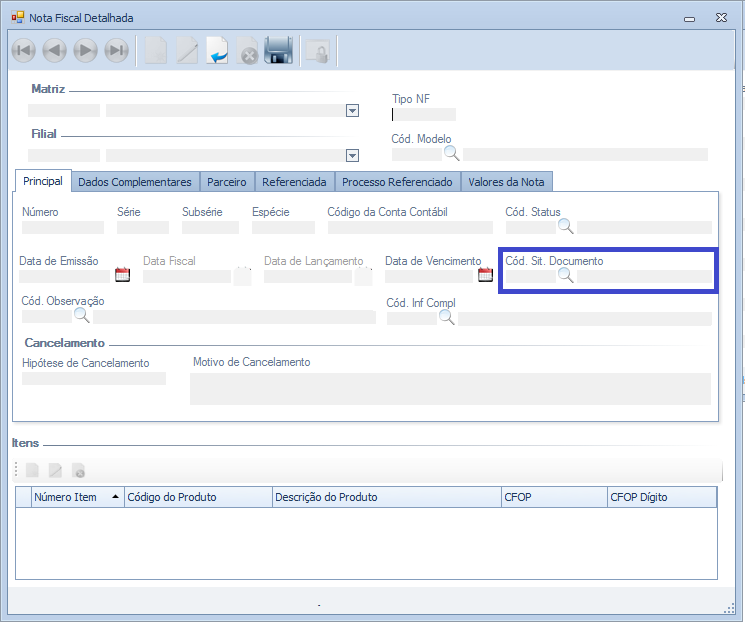745x622 pixels.
Task: Sort by Número Item column header
Action: coord(75,497)
